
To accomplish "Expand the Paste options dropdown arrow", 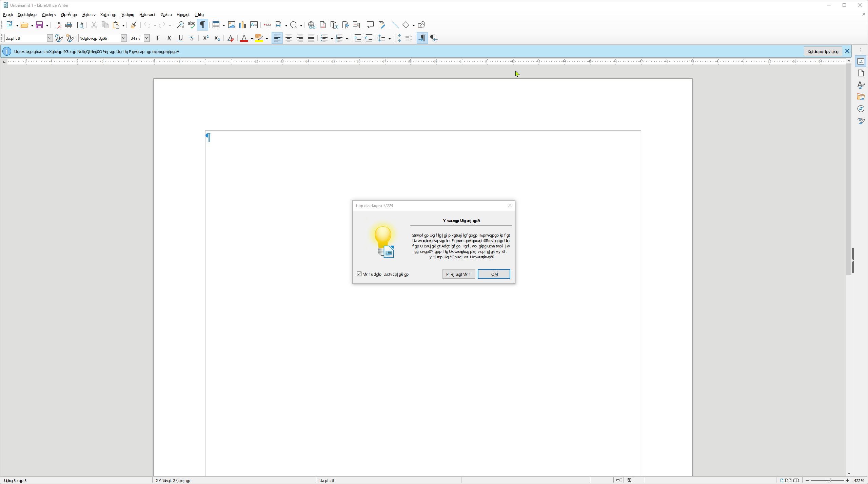I will tap(123, 25).
